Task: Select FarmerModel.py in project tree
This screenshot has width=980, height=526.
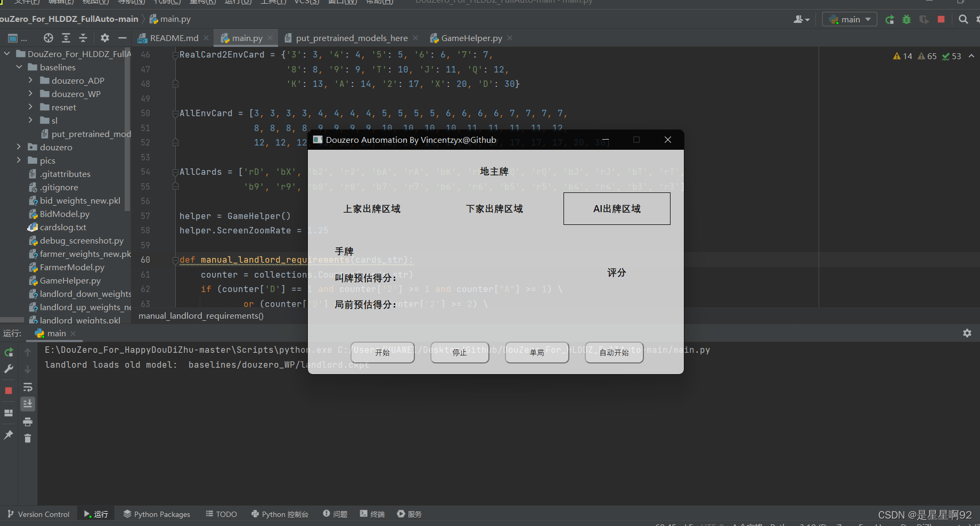Action: [x=72, y=267]
